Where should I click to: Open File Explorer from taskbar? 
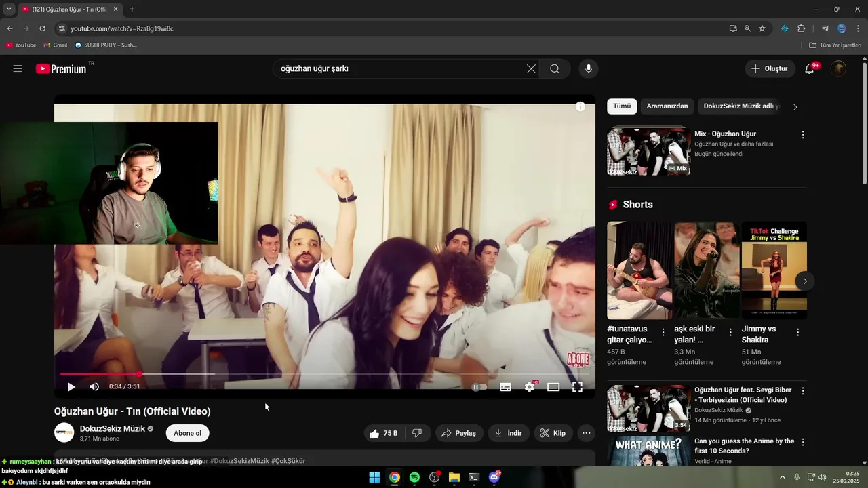[454, 477]
